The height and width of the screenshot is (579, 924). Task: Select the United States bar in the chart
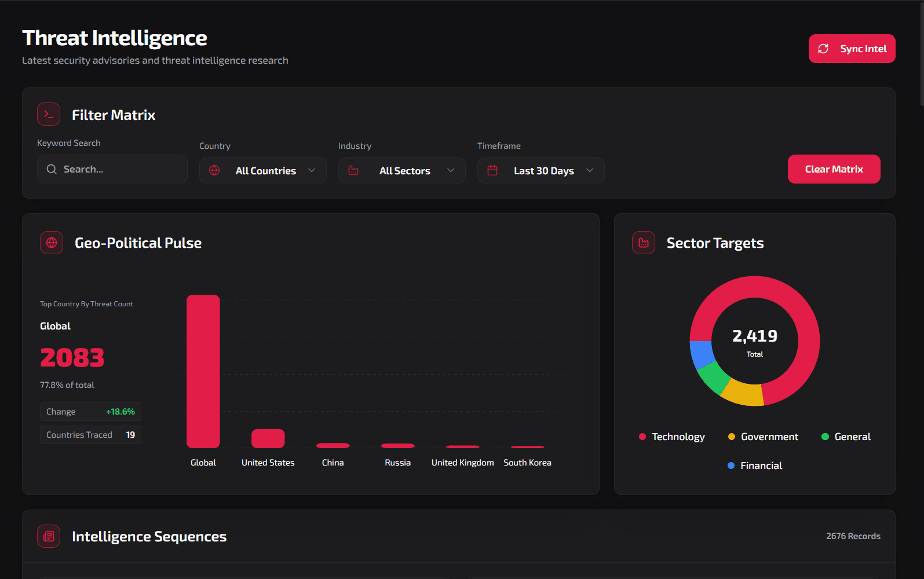point(268,438)
